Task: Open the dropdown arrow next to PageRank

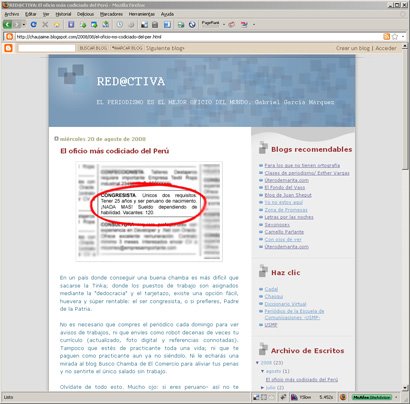Action: (224, 24)
